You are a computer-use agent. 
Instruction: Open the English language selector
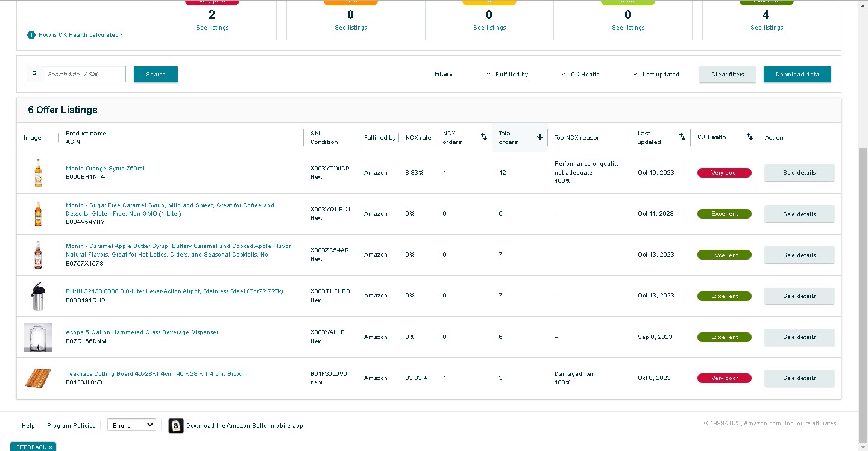tap(131, 425)
